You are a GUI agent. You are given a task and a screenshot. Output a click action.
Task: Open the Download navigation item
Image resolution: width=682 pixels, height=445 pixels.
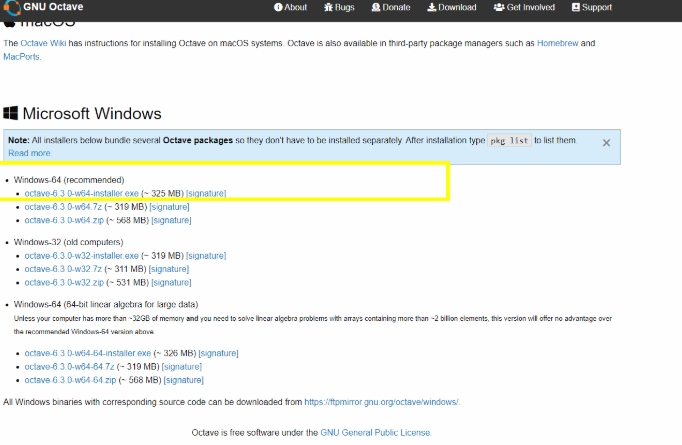pos(452,7)
